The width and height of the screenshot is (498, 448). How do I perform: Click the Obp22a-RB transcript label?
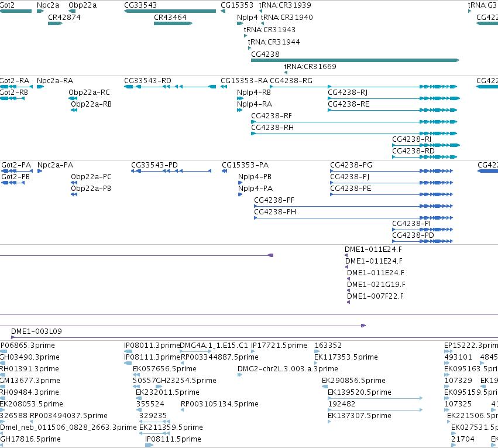click(x=91, y=104)
